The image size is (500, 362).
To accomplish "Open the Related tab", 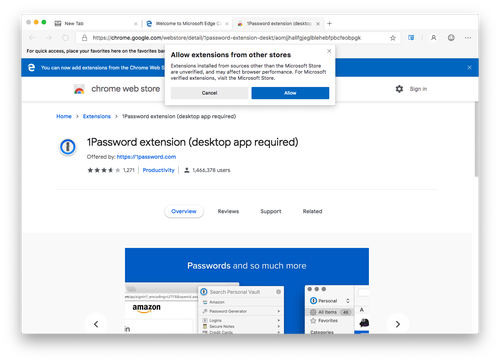I will [312, 211].
